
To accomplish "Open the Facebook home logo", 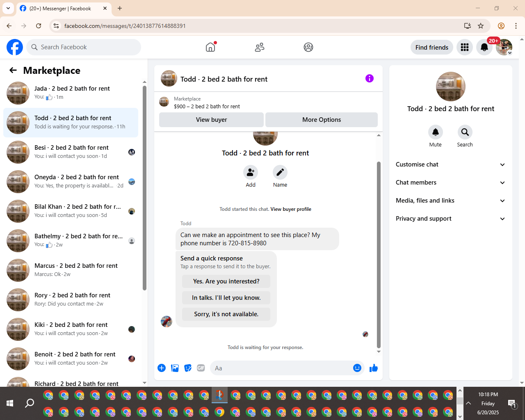I will pos(15,47).
